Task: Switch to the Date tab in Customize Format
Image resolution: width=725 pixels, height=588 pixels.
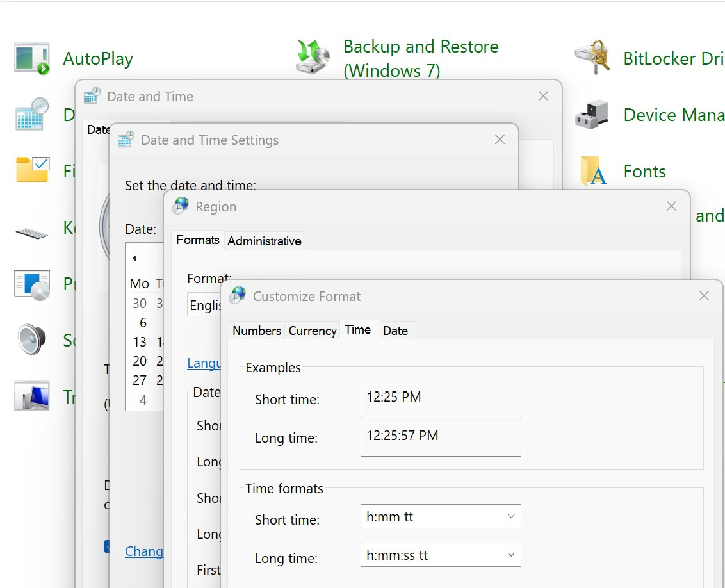Action: click(x=396, y=331)
